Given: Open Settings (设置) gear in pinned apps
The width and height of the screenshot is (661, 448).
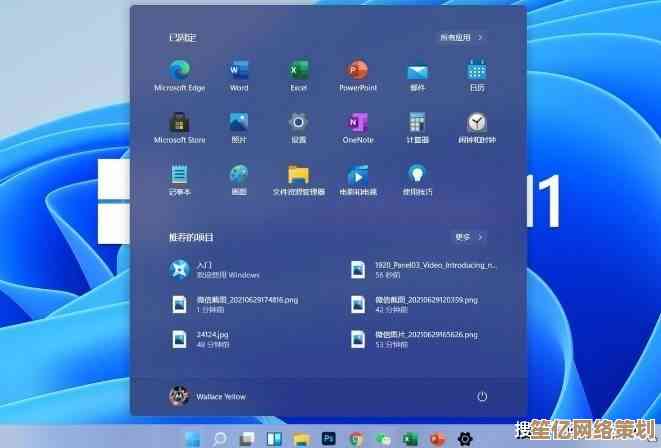Looking at the screenshot, I should (298, 123).
